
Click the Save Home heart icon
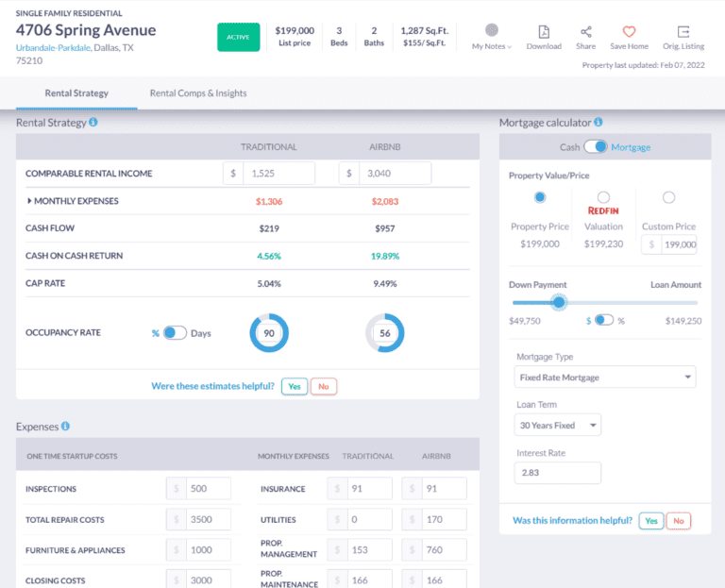coord(629,32)
